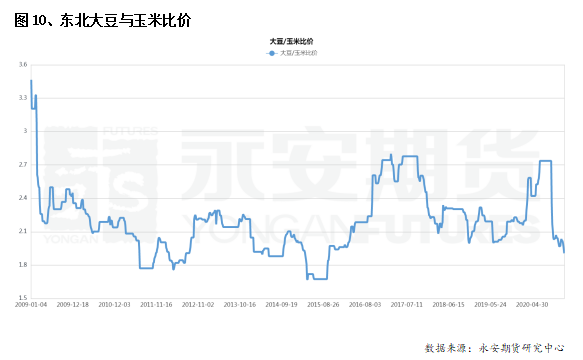Screen dimensions: 583x360
Task: Click the data source text 永安期货研究中心
Action: click(521, 348)
